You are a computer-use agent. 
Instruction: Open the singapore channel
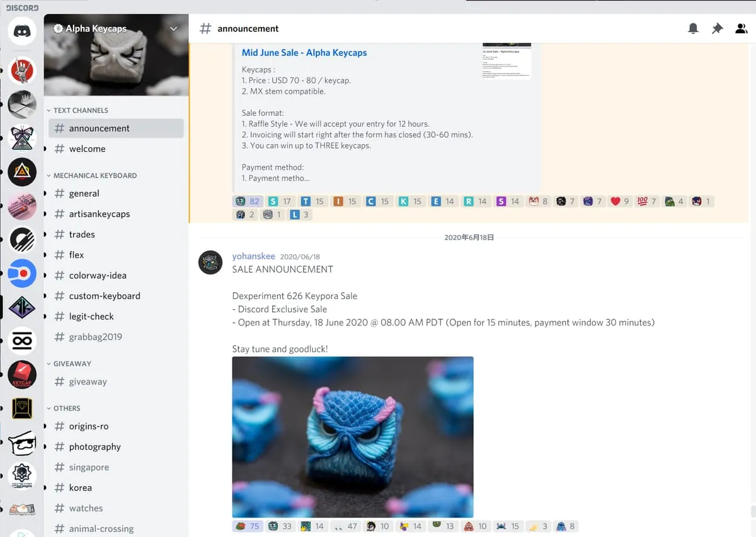[116, 468]
